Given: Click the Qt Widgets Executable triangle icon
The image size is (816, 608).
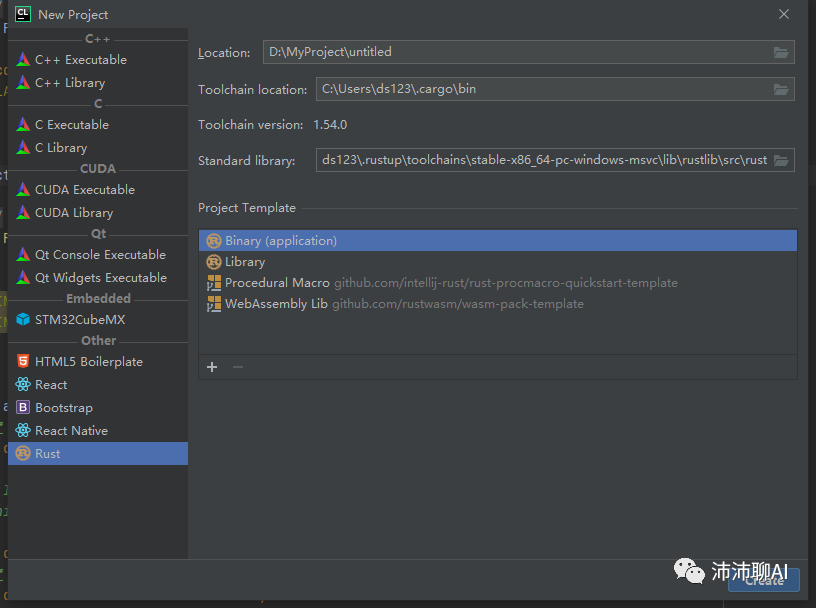Looking at the screenshot, I should [x=23, y=277].
